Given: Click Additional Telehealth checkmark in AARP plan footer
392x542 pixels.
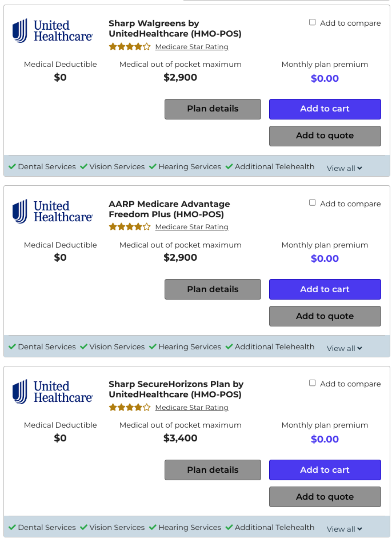Looking at the screenshot, I should (x=229, y=346).
